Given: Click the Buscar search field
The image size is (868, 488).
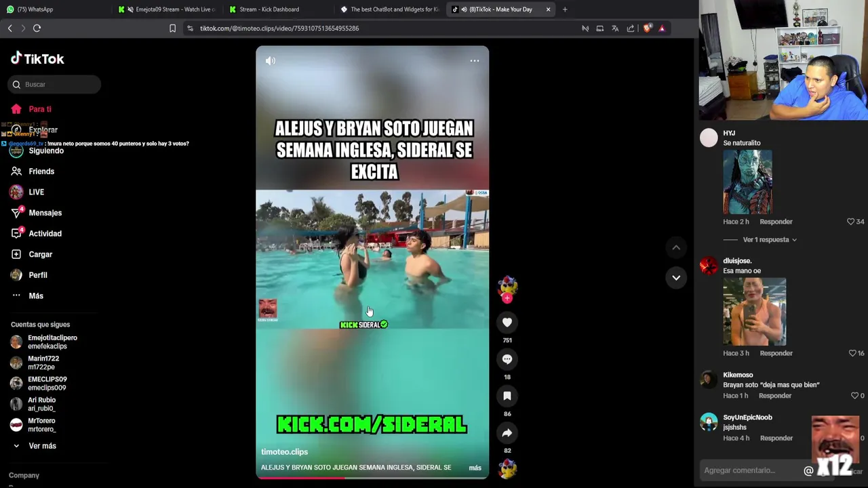Looking at the screenshot, I should pos(55,85).
